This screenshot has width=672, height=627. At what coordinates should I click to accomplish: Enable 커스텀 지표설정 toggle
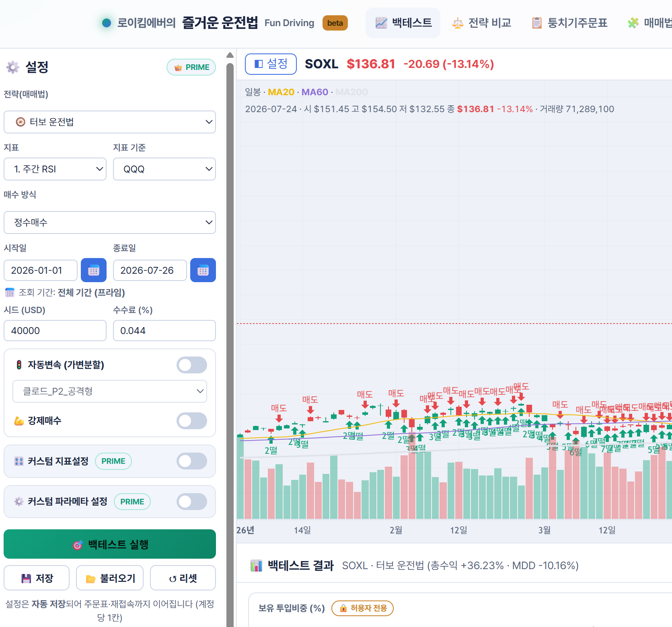coord(192,461)
